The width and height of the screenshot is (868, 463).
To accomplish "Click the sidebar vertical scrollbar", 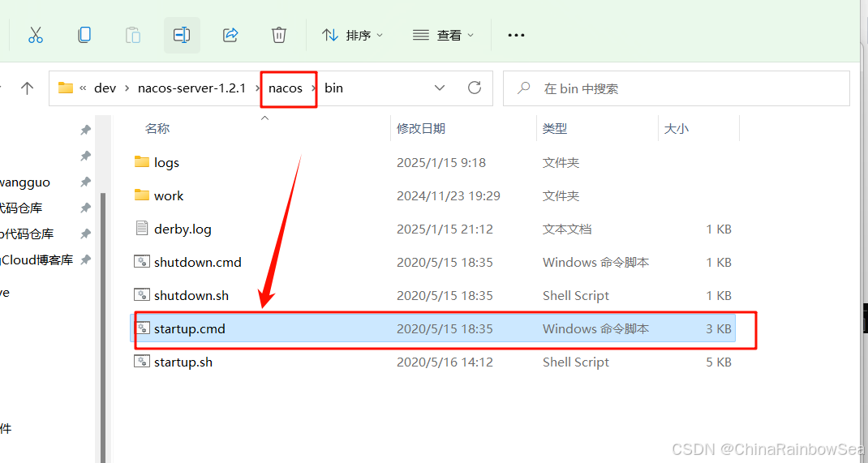I will 102,326.
